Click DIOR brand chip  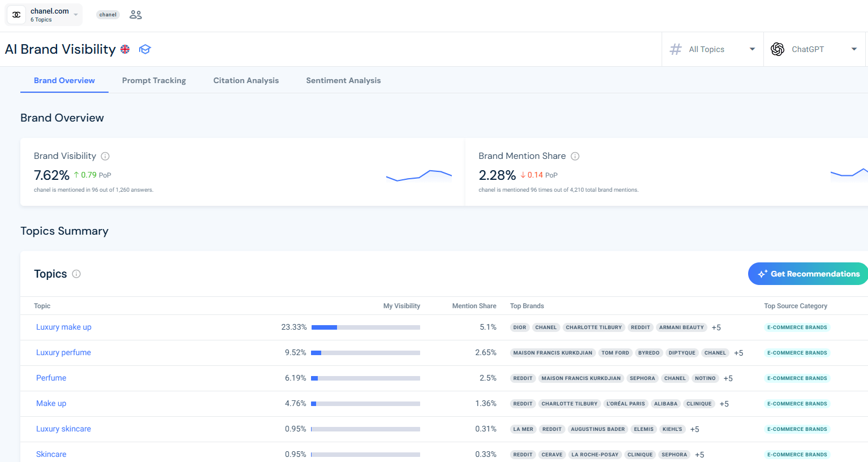(520, 327)
